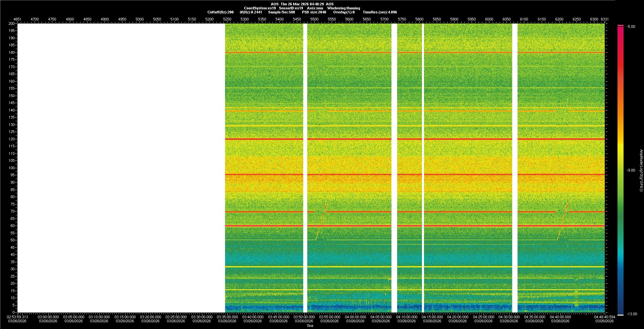644x329 pixels.
Task: Click the Time axis title at bottom
Action: [310, 326]
